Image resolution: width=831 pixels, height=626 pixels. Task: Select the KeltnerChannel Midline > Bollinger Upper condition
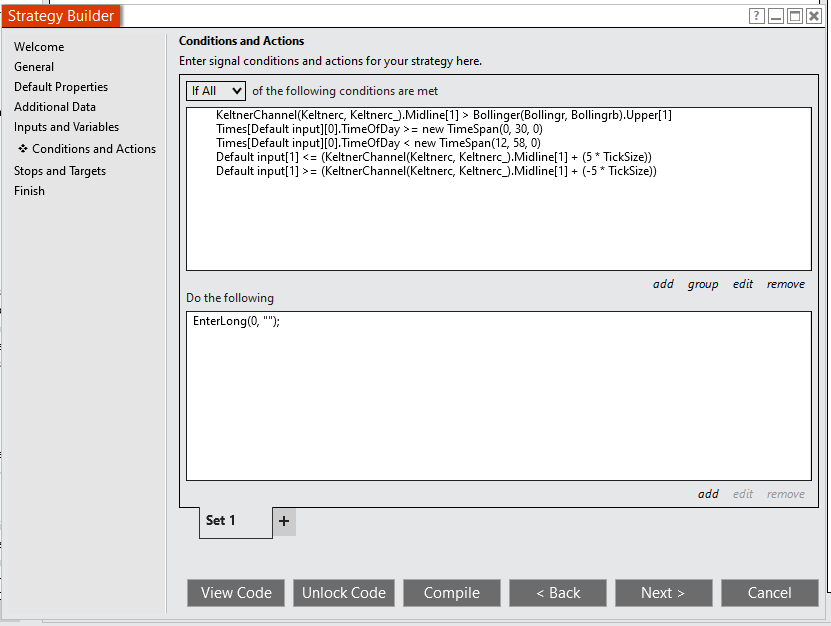(x=444, y=115)
